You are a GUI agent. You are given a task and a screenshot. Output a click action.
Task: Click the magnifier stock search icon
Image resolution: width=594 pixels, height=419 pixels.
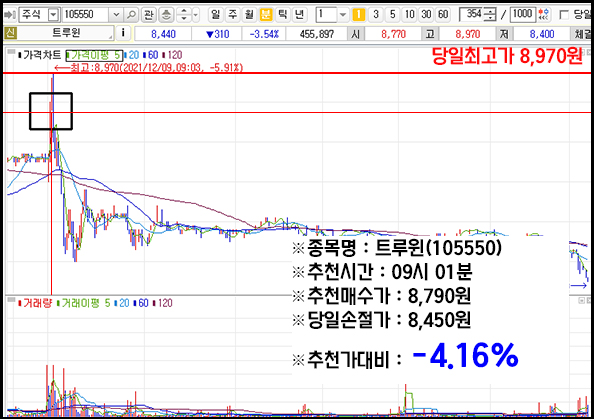pyautogui.click(x=131, y=15)
